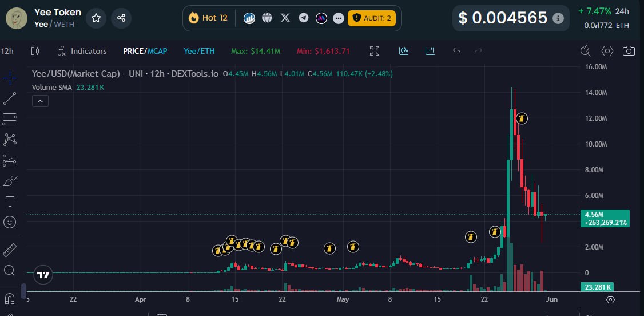This screenshot has width=644, height=316.
Task: Select the trend line drawing tool
Action: tap(10, 98)
